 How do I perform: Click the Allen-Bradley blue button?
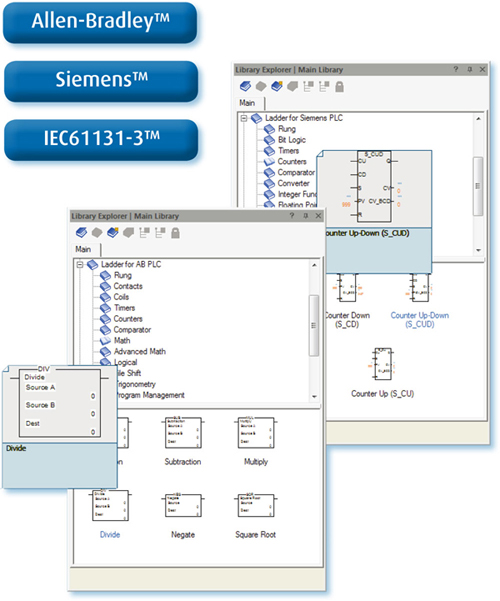(x=100, y=22)
